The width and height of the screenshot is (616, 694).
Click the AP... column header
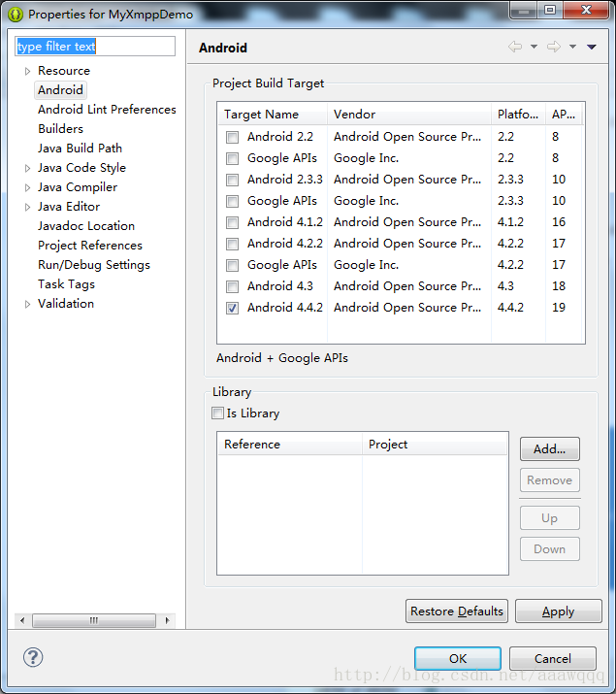pyautogui.click(x=564, y=115)
